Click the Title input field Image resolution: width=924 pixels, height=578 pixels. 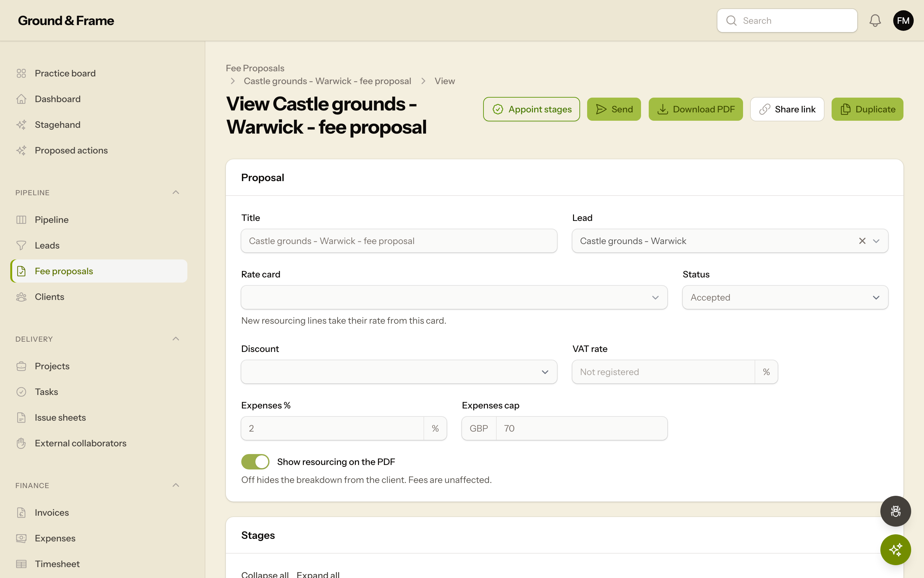399,241
